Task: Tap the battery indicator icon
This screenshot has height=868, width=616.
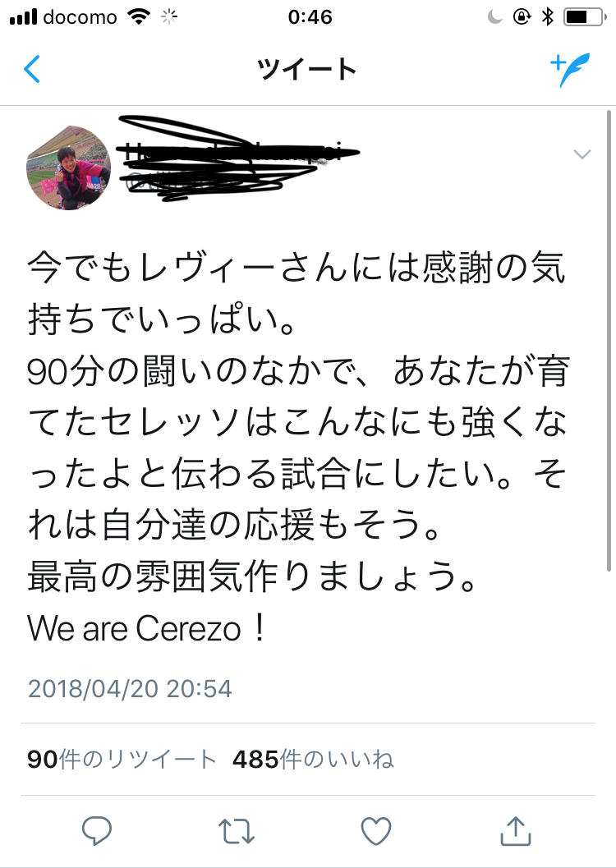Action: [586, 16]
